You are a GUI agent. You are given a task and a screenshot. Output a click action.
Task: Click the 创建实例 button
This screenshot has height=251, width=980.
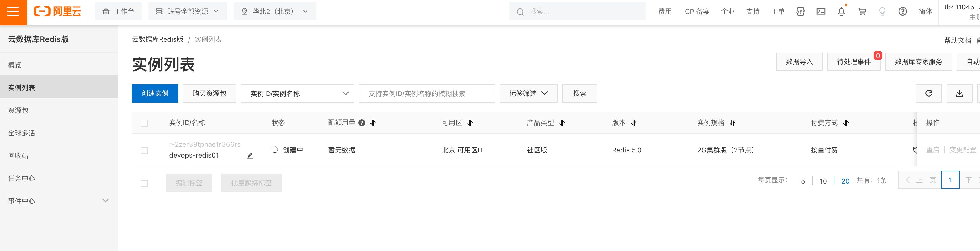point(155,93)
